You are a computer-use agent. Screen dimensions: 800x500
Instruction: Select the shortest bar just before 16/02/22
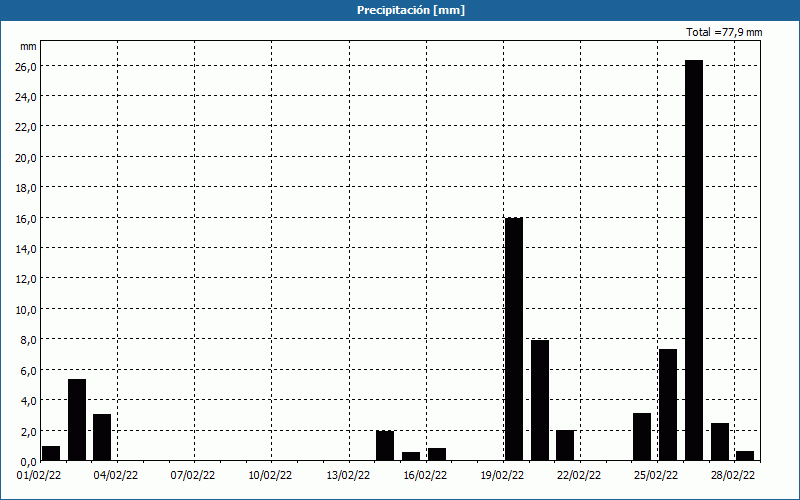[x=411, y=457]
